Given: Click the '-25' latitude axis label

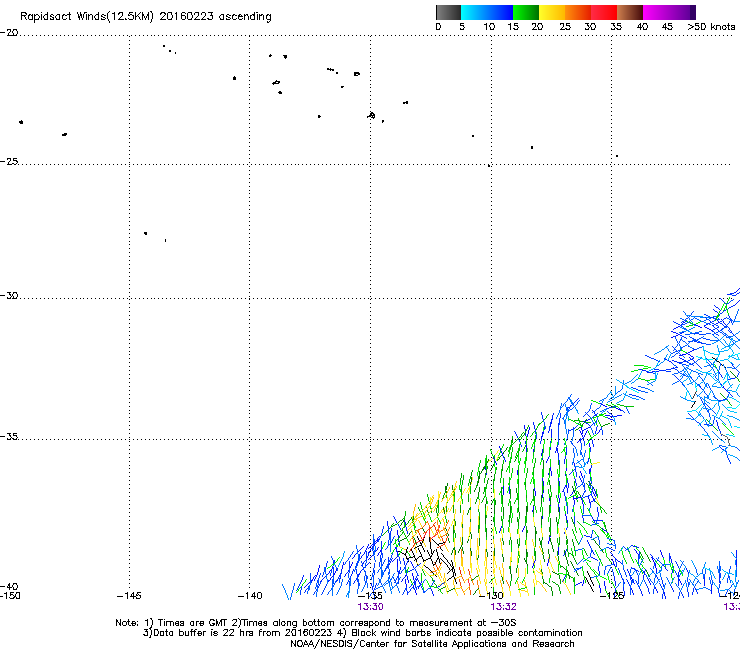Looking at the screenshot, I should pos(9,161).
